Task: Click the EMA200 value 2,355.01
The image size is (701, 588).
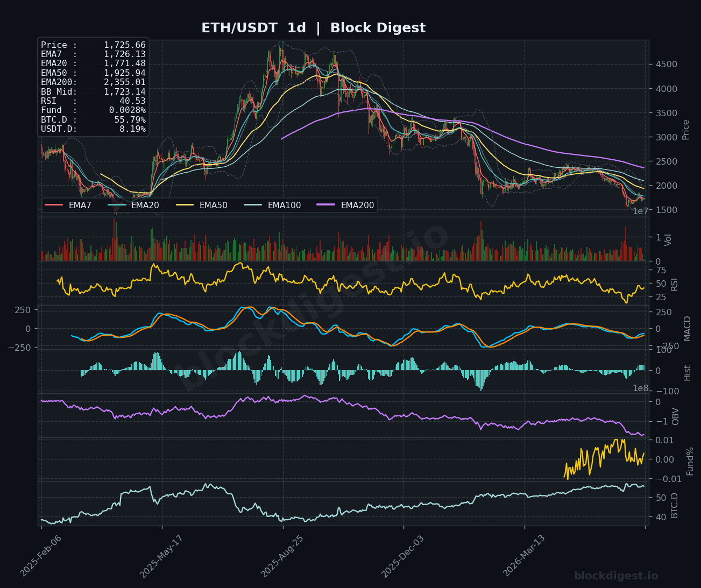Action: [125, 82]
